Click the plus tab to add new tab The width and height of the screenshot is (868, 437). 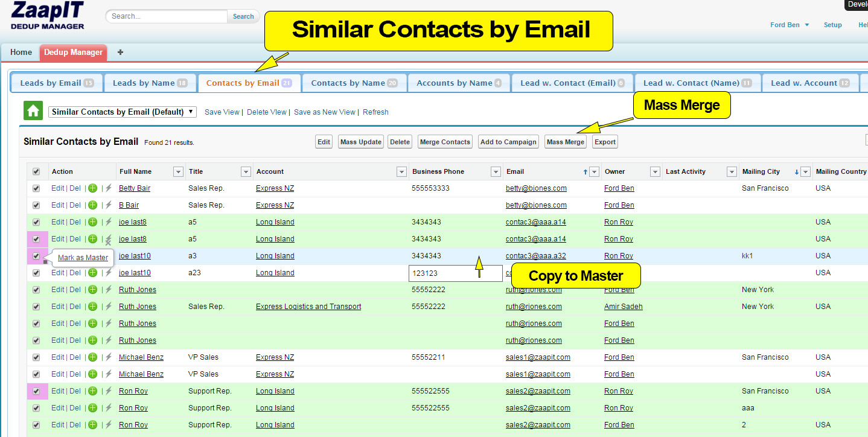pos(120,53)
